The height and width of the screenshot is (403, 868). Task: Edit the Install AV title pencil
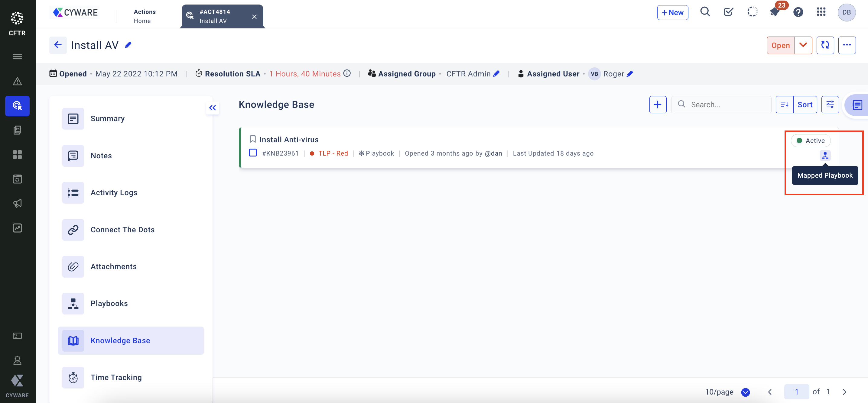pos(128,45)
